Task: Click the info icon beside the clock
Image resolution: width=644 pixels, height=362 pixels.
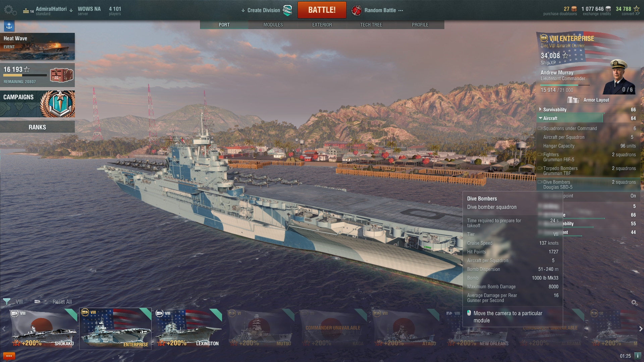Action: click(638, 356)
